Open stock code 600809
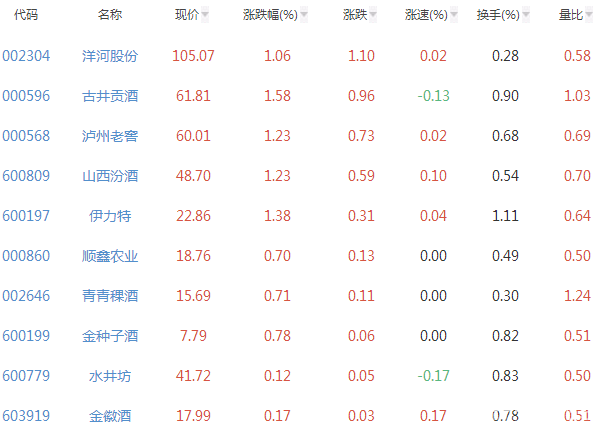This screenshot has width=602, height=431. pos(26,176)
